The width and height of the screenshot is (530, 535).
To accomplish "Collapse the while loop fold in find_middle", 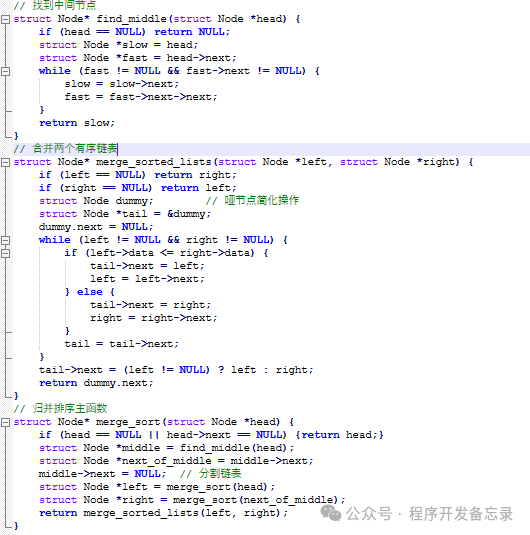I will [5, 71].
